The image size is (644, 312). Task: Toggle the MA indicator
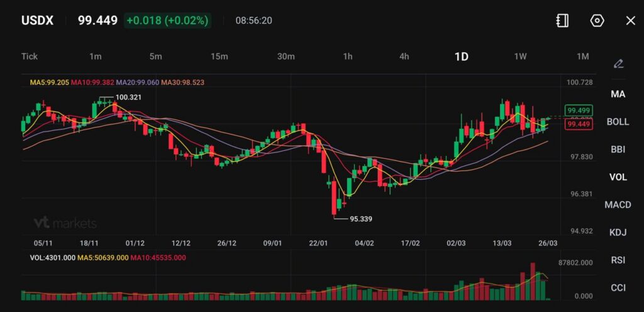coord(618,94)
